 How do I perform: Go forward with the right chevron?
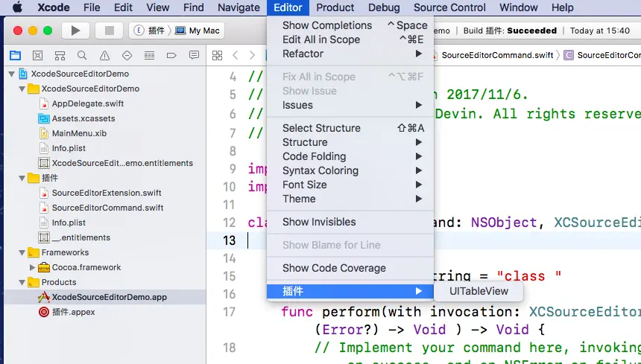252,55
